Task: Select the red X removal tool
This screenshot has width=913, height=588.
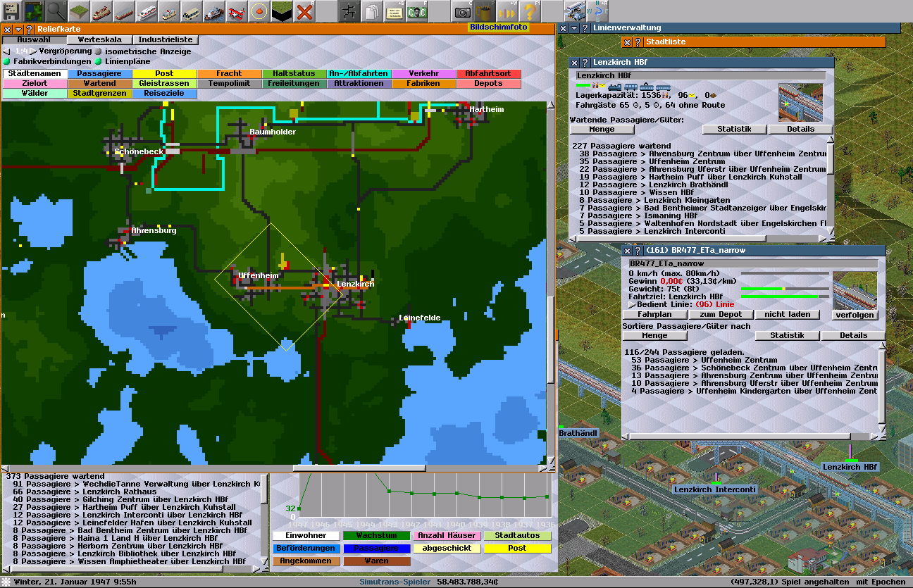Action: pos(304,11)
